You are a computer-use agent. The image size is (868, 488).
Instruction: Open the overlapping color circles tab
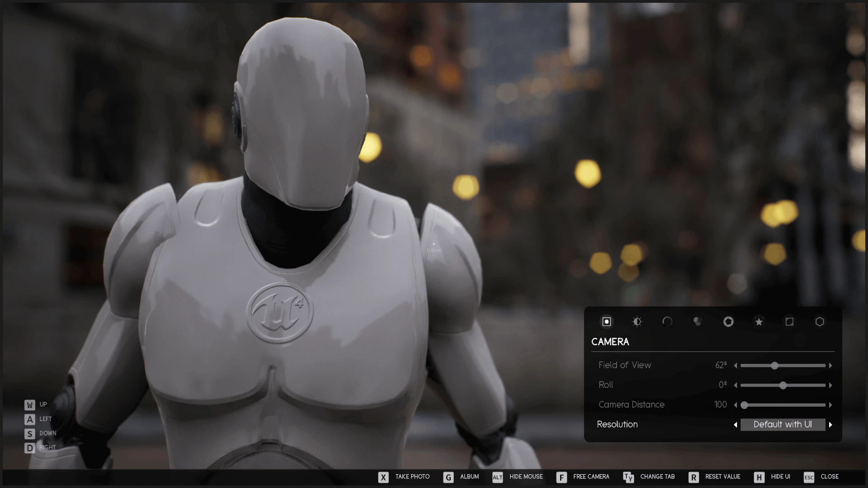click(x=698, y=322)
